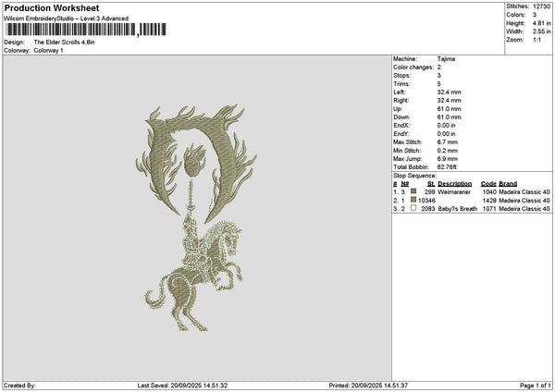Click the Min Stitch value "0.2 mm"
This screenshot has height=392, width=555.
click(x=448, y=151)
